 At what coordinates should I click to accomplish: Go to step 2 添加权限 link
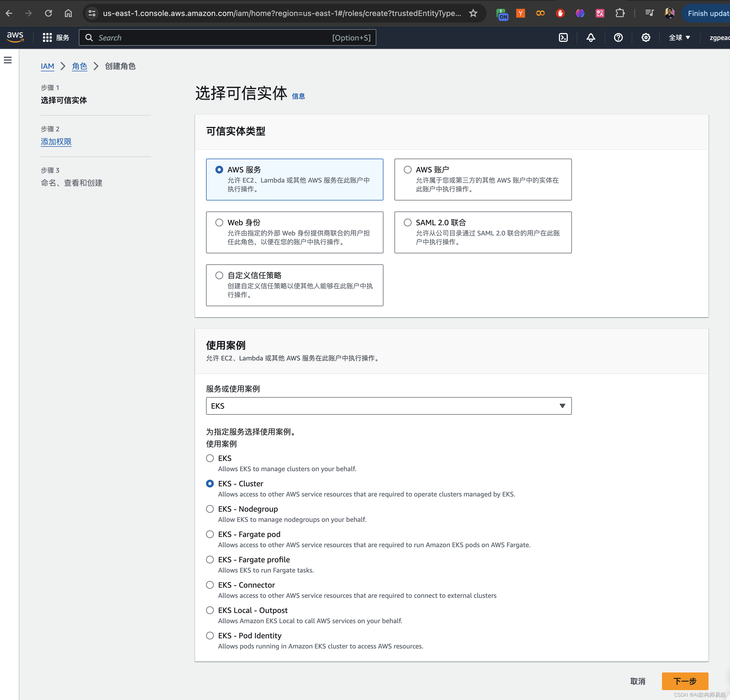tap(56, 142)
